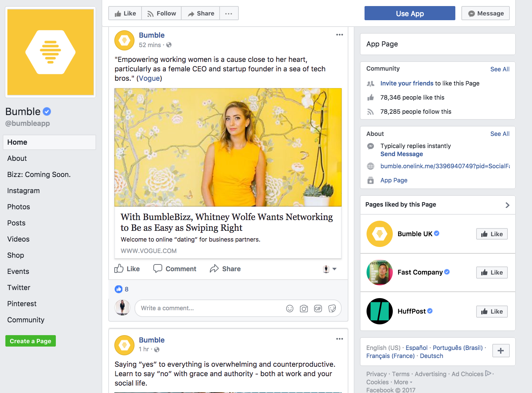This screenshot has width=532, height=393.
Task: Open options menu on the 1 hr post
Action: pyautogui.click(x=339, y=339)
